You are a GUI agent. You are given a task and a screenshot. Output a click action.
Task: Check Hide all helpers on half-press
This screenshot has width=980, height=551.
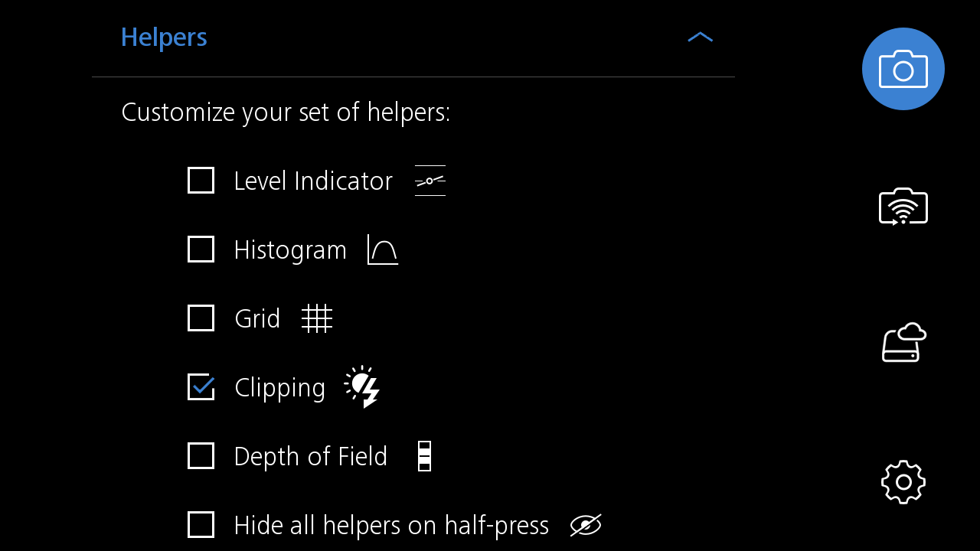tap(201, 525)
